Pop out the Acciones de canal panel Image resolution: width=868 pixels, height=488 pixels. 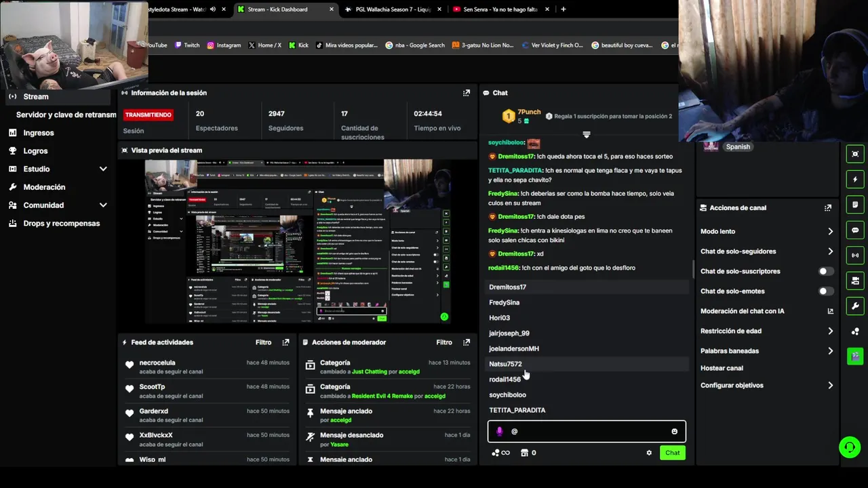[828, 208]
